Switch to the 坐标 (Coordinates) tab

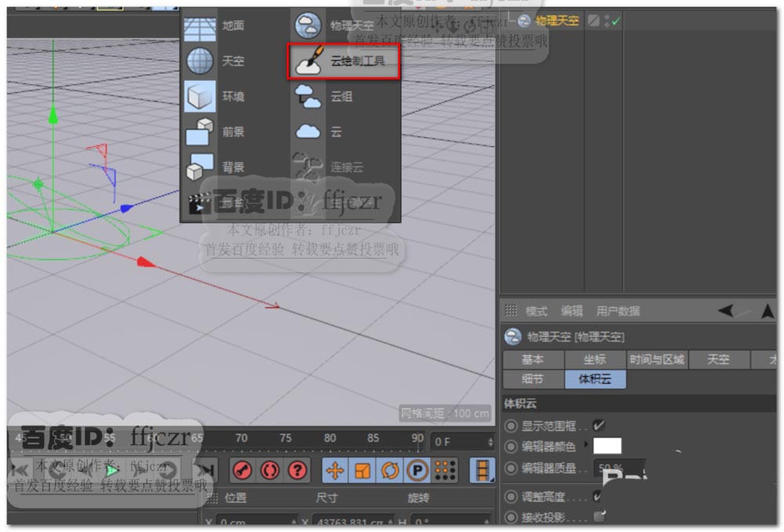595,359
